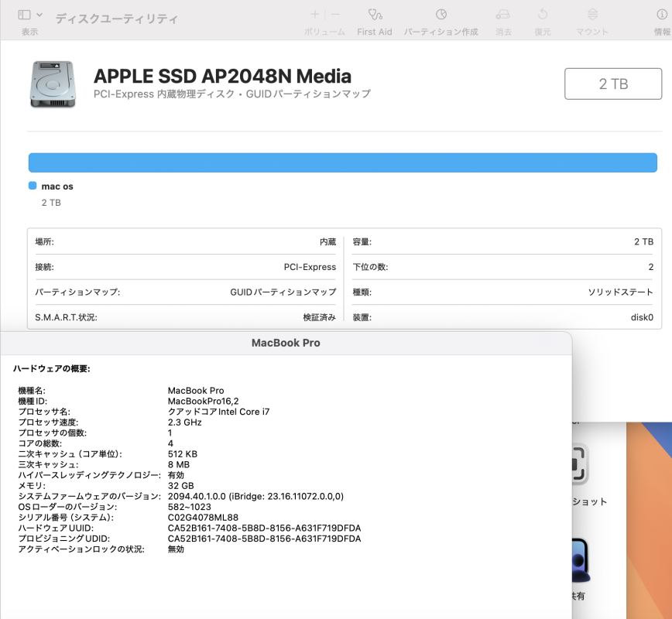Click the ハードウェアの概要 heading
Image resolution: width=672 pixels, height=619 pixels.
[52, 369]
